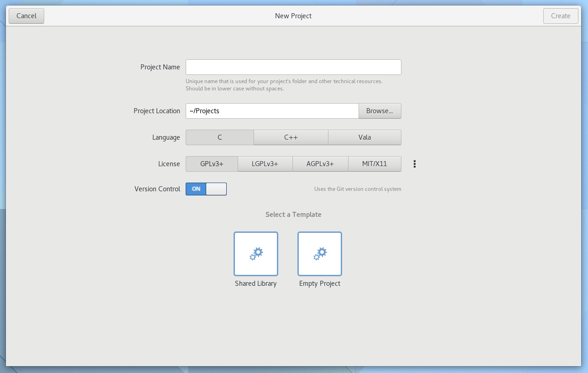The image size is (588, 373).
Task: Choose Vala as the project language
Action: pos(365,137)
